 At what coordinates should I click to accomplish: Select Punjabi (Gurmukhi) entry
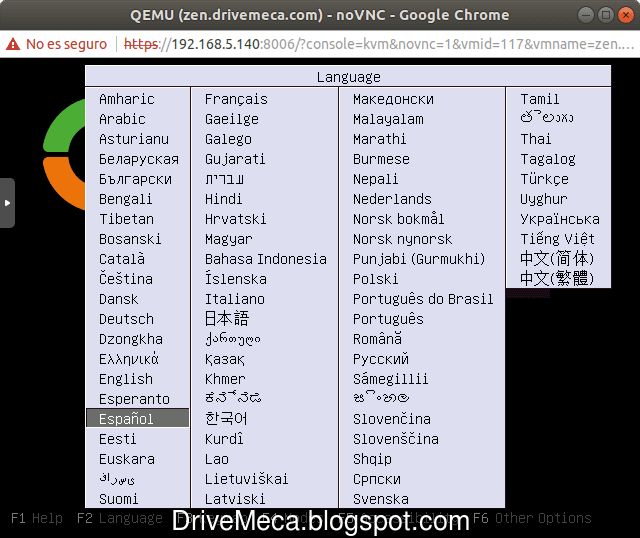tap(419, 259)
